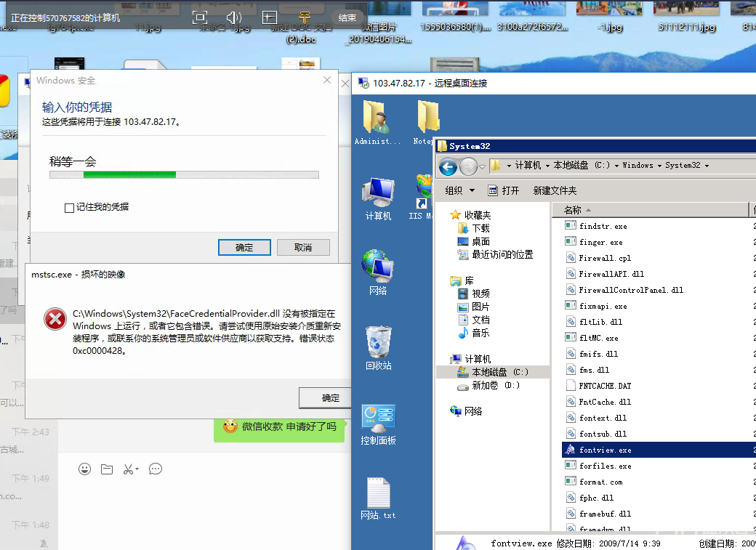Close the Windows 安全 dialog

tap(327, 80)
